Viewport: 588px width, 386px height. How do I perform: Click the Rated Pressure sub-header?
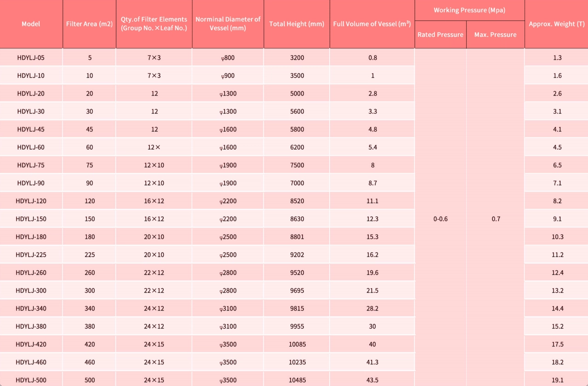(440, 34)
